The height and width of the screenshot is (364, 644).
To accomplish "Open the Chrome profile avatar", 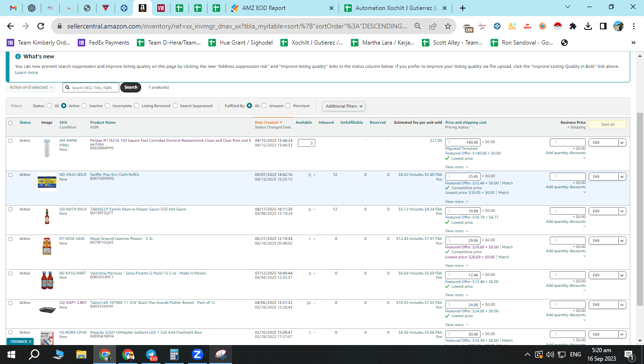I will click(618, 26).
